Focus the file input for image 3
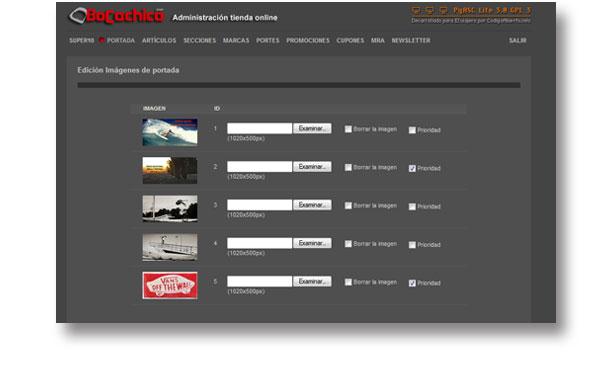Screen dimensions: 600x380 [x=259, y=205]
